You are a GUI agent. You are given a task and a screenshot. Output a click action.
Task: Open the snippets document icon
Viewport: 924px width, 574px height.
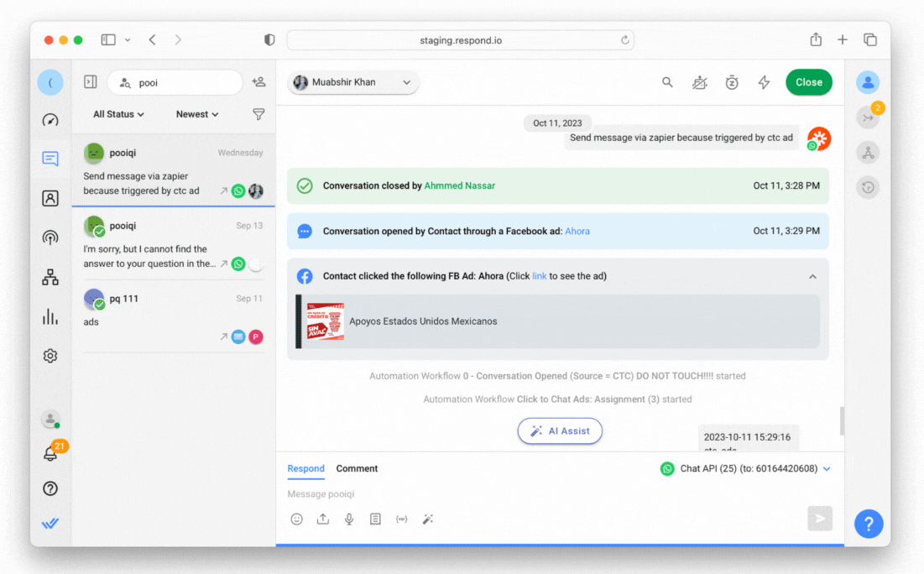click(x=375, y=519)
